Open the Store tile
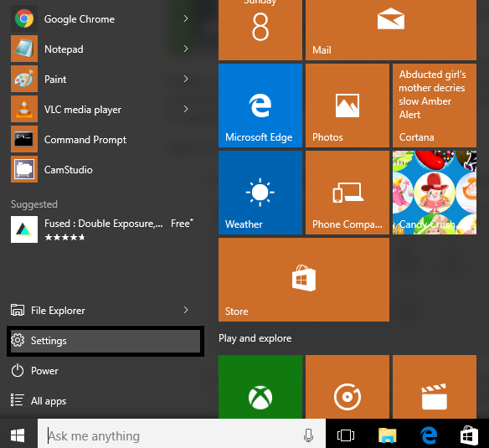Screen dimensions: 489x448 pyautogui.click(x=304, y=280)
